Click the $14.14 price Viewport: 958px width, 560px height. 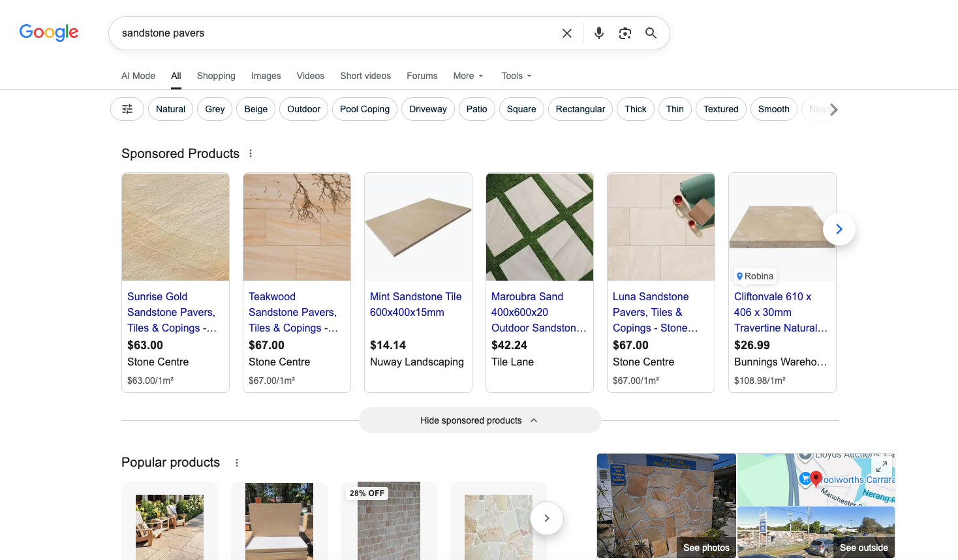click(388, 345)
